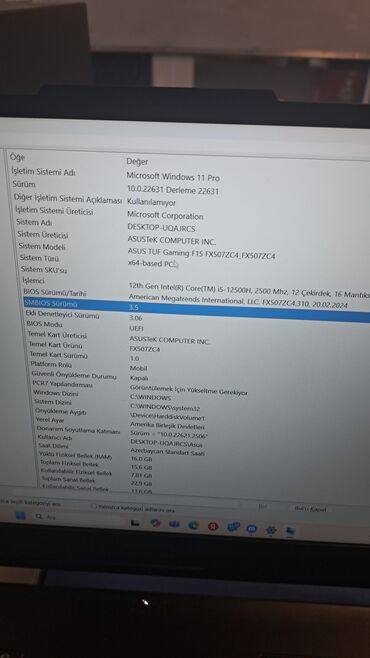Select the BIOS Modu row label
Viewport: 370px width, 658px height.
click(x=44, y=324)
